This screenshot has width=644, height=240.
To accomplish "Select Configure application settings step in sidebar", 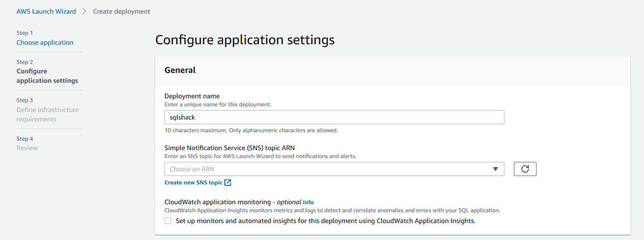I will point(47,76).
